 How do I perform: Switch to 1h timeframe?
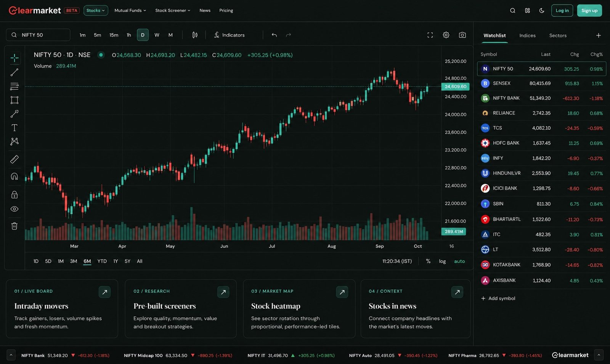click(129, 35)
